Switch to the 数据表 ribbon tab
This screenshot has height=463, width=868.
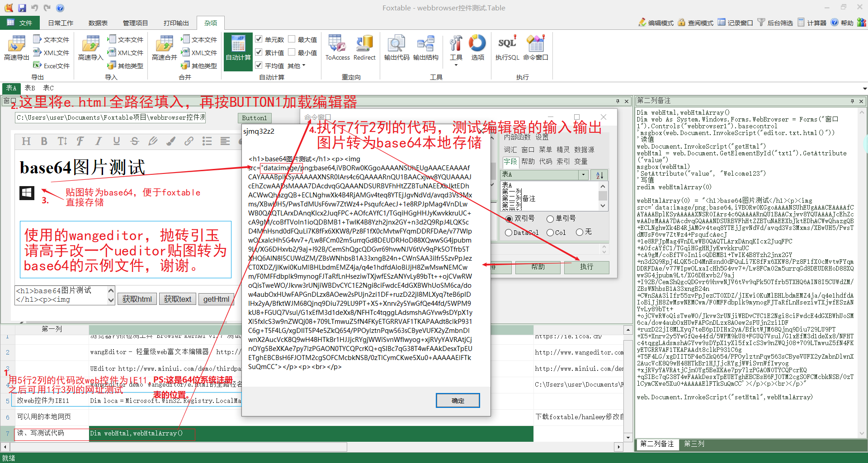[98, 23]
